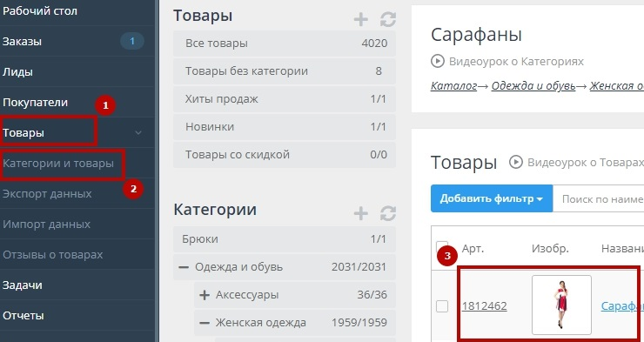Play Видеоурок о Категориях via play icon
644x342 pixels.
pyautogui.click(x=438, y=62)
